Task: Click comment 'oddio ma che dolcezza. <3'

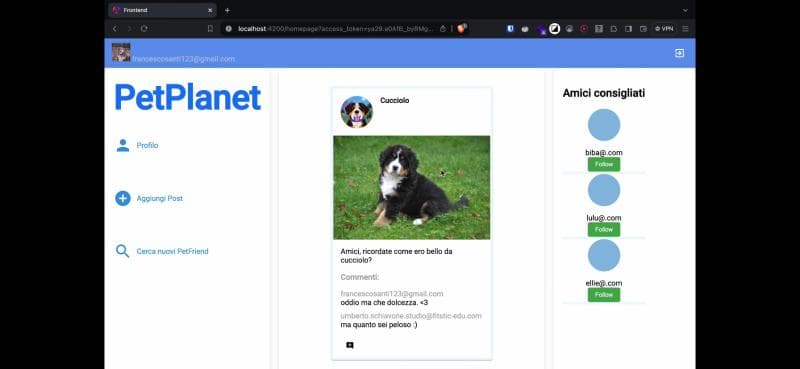Action: coord(384,303)
